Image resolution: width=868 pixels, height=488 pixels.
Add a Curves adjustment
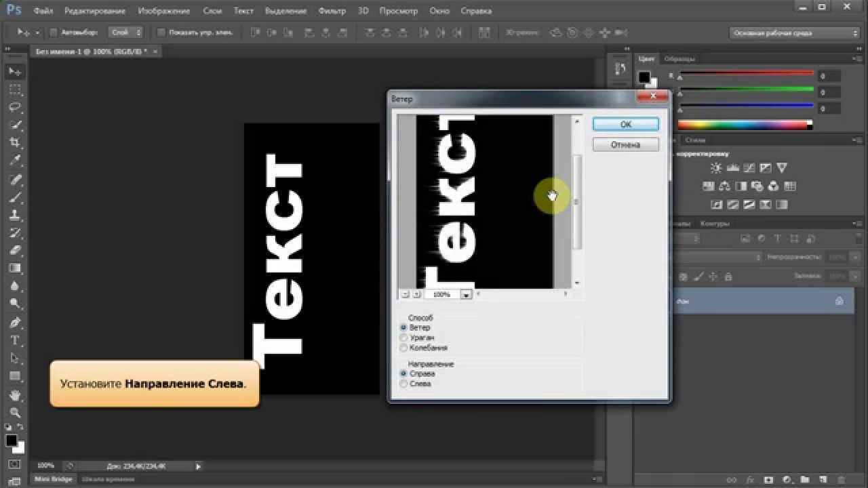point(749,168)
